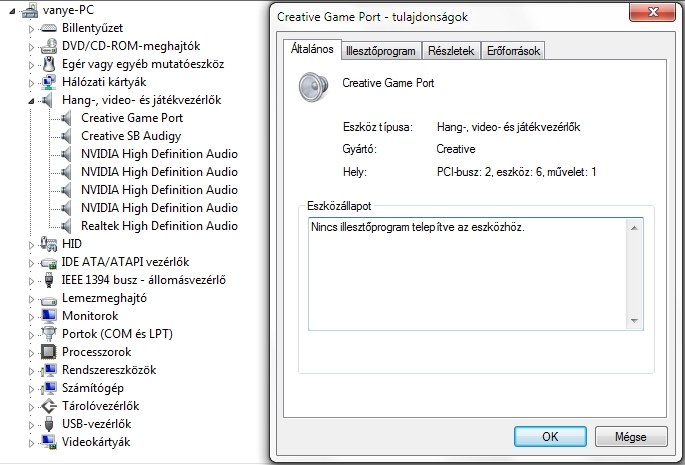Screen dimensions: 685x465
Task: Switch to the Általános tab
Action: coord(312,49)
